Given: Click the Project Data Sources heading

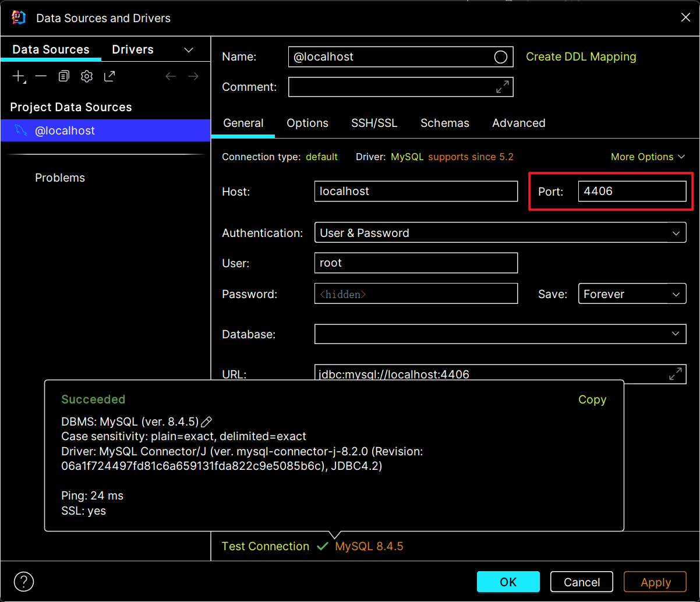Looking at the screenshot, I should (x=71, y=107).
